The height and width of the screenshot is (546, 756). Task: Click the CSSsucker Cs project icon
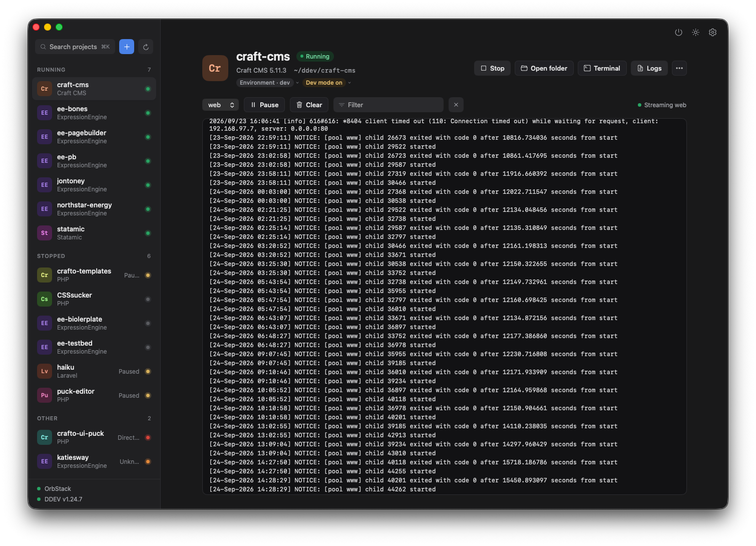pyautogui.click(x=45, y=299)
